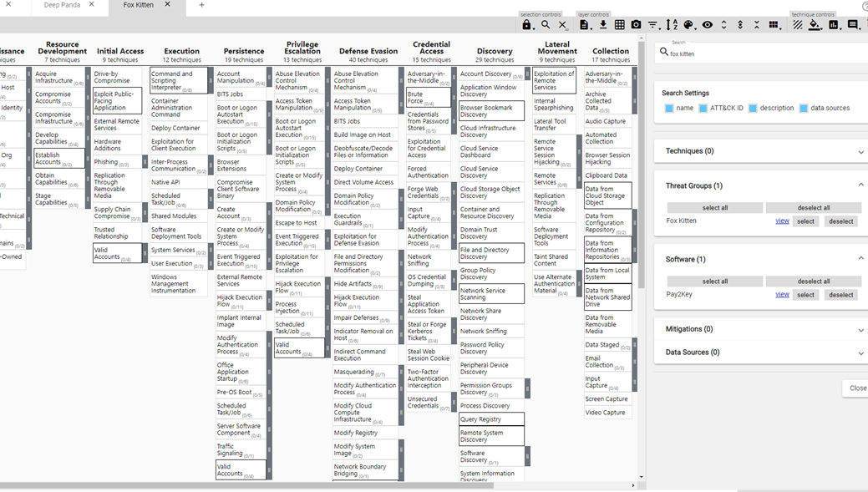Expand the Mitigations (0) section

(x=860, y=330)
